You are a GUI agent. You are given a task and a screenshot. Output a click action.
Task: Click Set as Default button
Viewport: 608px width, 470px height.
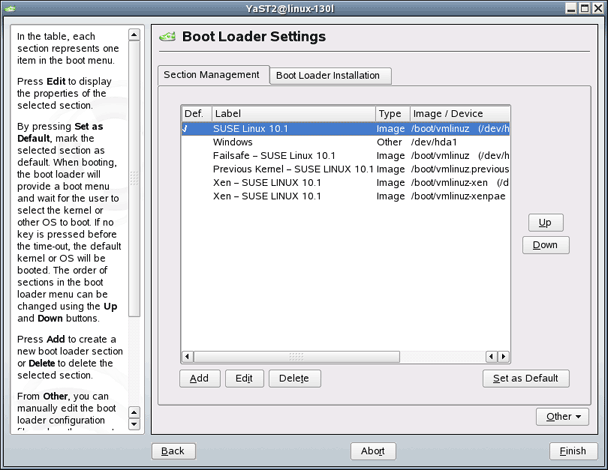pos(526,378)
